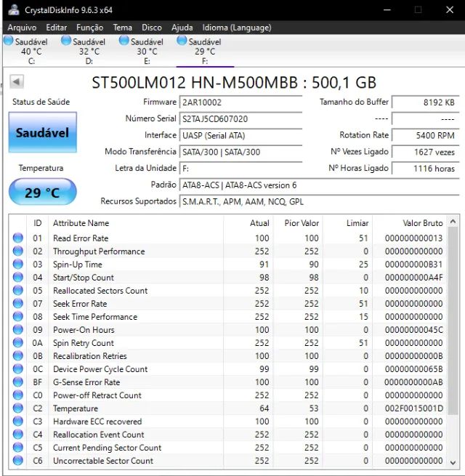The height and width of the screenshot is (476, 465).
Task: Click the Recursos Suportados field
Action: 319,201
